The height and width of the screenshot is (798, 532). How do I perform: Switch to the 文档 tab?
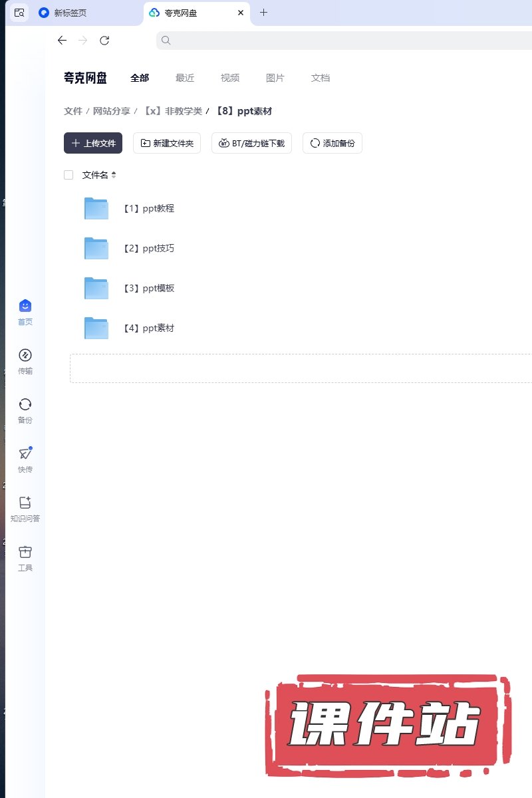point(321,78)
